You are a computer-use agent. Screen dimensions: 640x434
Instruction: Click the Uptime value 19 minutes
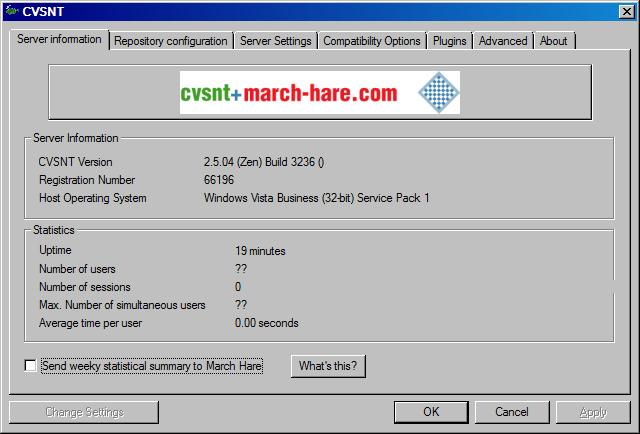coord(260,251)
